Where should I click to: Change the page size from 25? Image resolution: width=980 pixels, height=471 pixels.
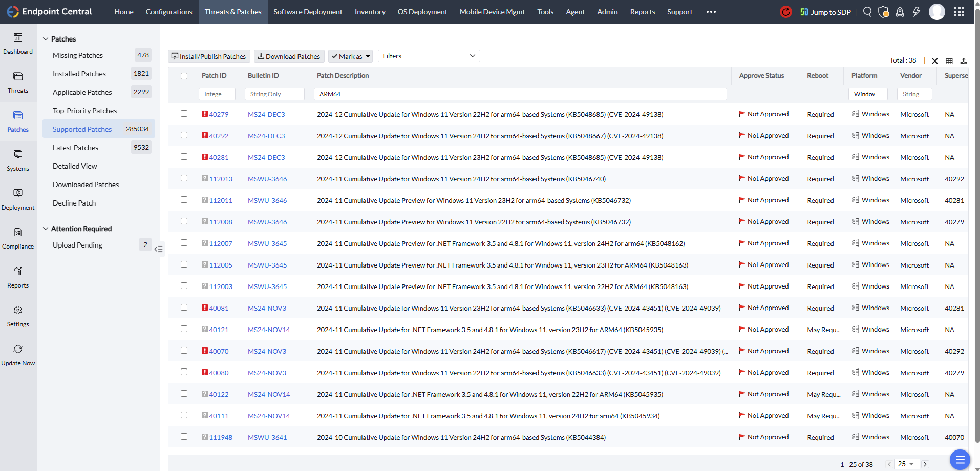pos(907,464)
